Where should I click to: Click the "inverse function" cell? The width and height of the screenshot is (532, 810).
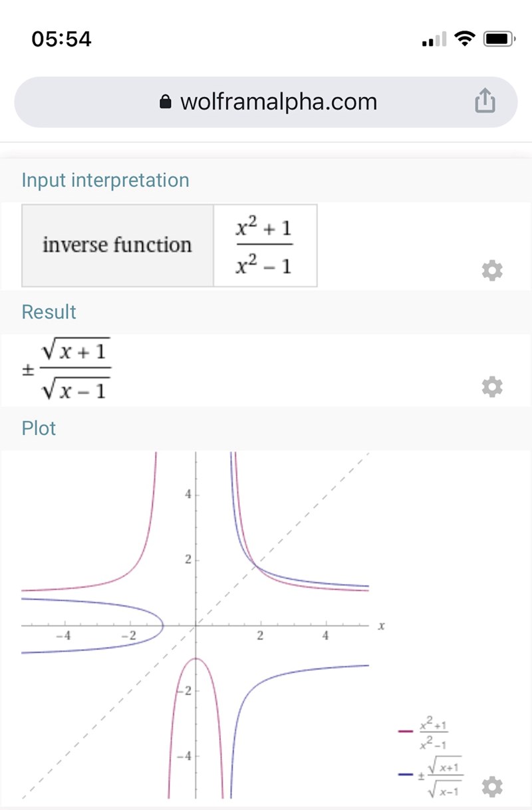coord(117,245)
